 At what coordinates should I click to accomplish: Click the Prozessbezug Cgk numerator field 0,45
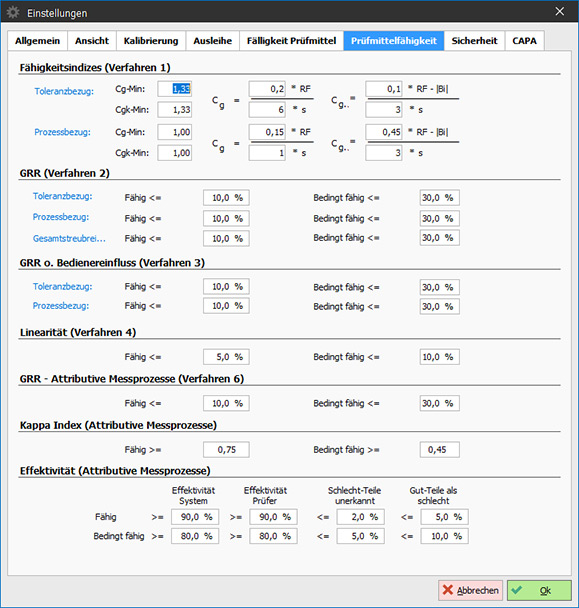click(384, 132)
